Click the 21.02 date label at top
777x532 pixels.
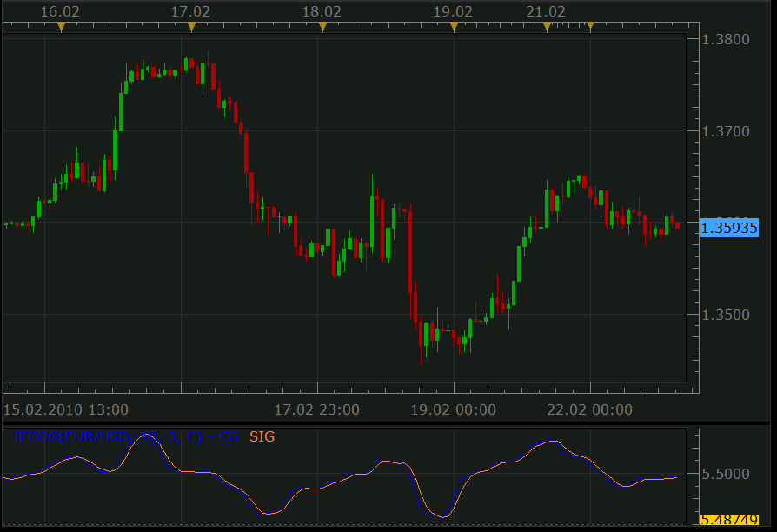tap(546, 11)
